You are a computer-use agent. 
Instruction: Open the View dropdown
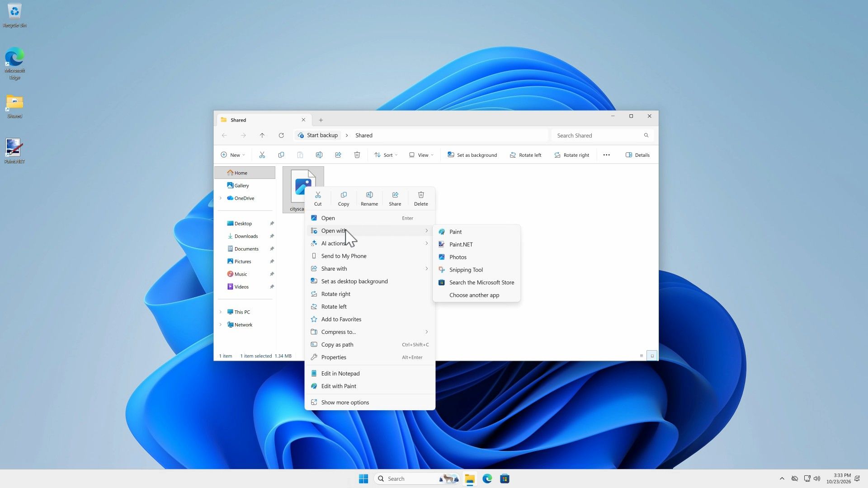[421, 155]
